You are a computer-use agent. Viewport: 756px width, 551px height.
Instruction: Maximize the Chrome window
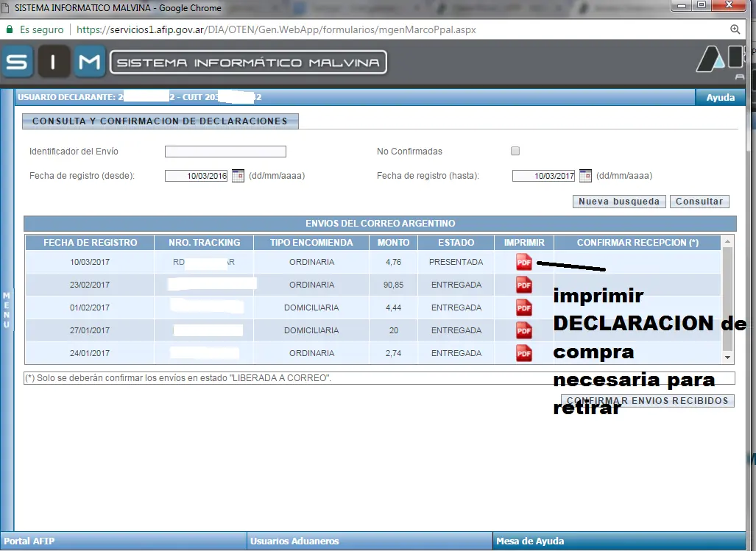point(702,5)
